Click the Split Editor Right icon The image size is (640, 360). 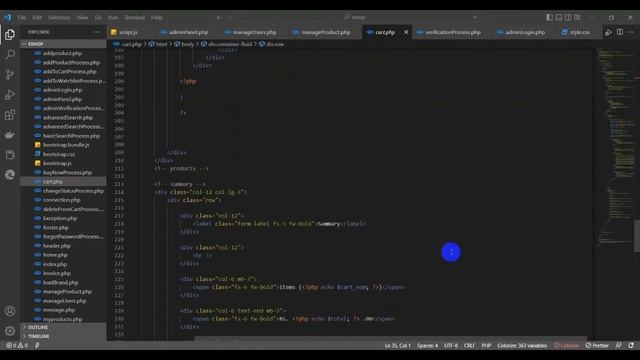(620, 32)
